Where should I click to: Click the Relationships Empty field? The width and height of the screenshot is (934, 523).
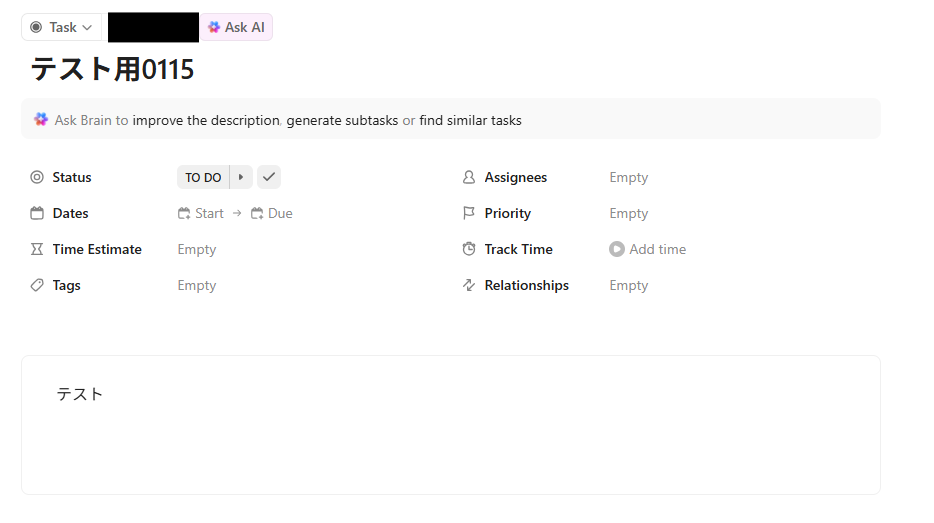[x=629, y=285]
